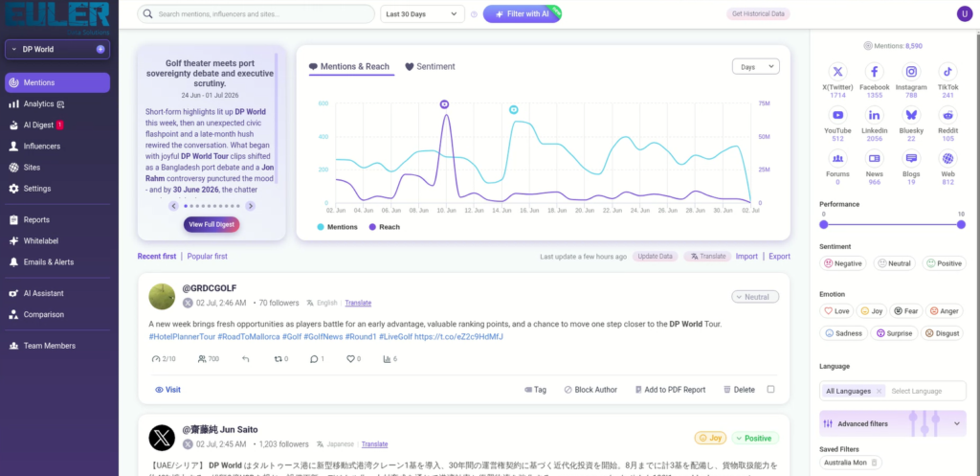Filter mentions by YouTube source icon
Screen dimensions: 980x476
(x=837, y=115)
